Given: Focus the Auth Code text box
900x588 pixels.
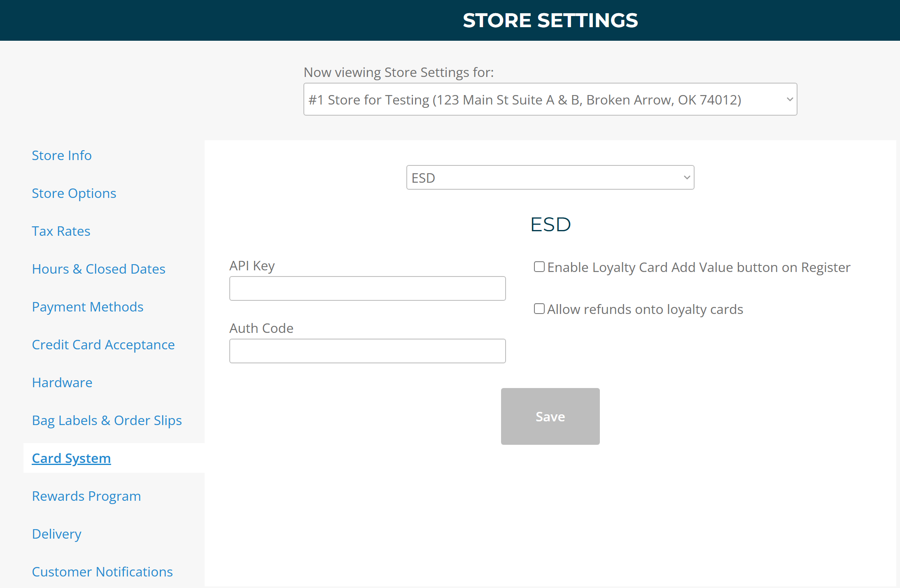Looking at the screenshot, I should point(367,351).
